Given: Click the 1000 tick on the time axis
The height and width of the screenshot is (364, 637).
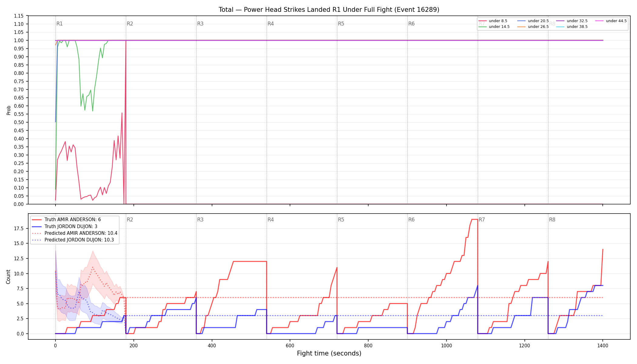Looking at the screenshot, I should 447,345.
